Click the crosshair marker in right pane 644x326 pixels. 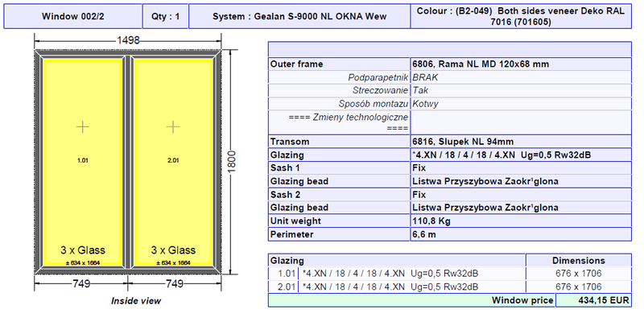[x=173, y=127]
